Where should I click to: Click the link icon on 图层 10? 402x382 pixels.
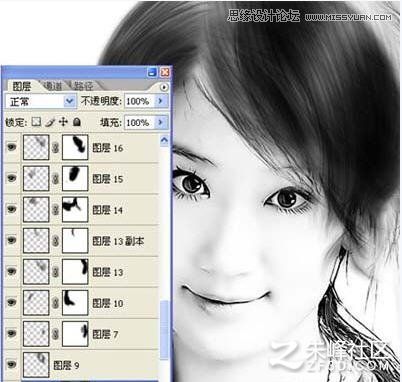pos(55,303)
